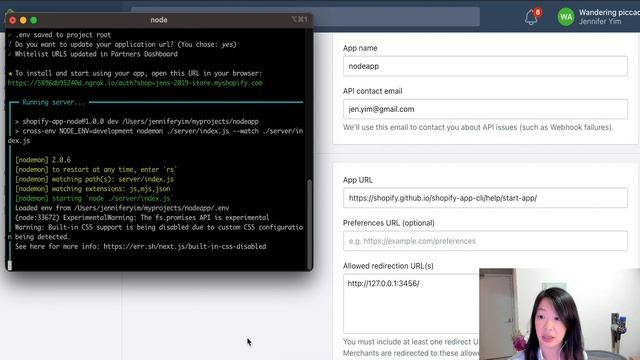Minimize the node terminal window
Image resolution: width=640 pixels, height=360 pixels.
[x=23, y=20]
